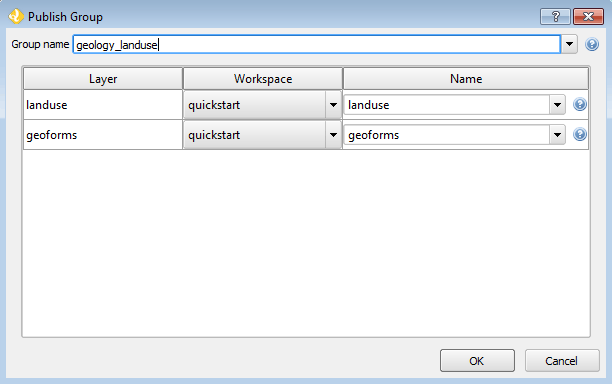Click the Publish Group title bar icon
Screen dimensions: 612x384
coord(16,16)
